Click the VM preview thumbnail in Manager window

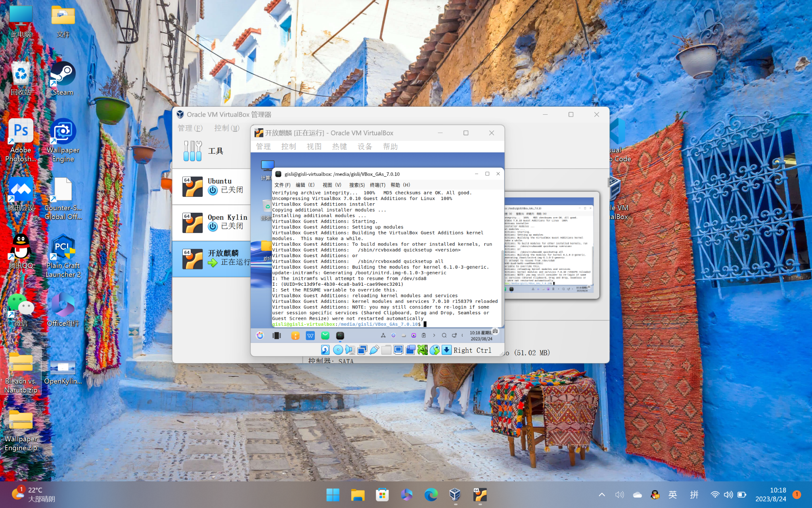point(549,245)
